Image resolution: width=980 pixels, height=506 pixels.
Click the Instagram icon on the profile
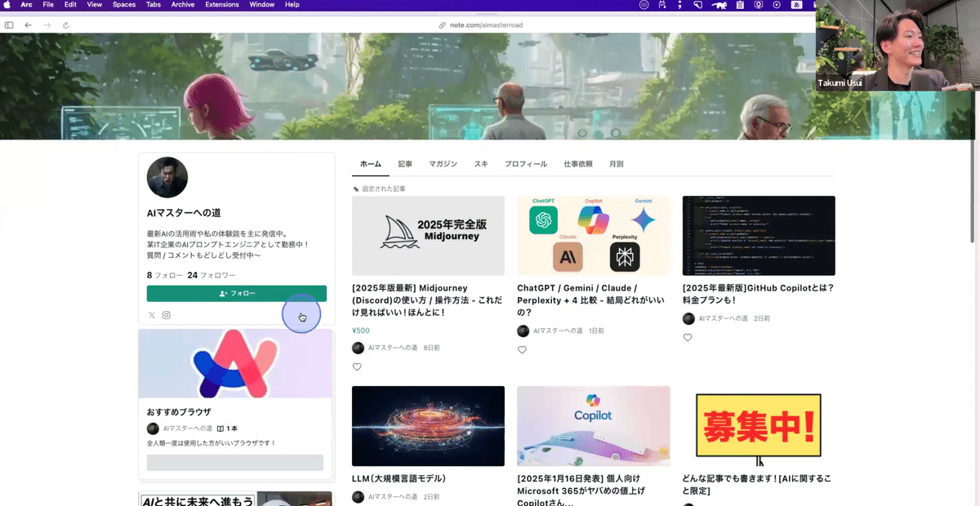click(167, 315)
